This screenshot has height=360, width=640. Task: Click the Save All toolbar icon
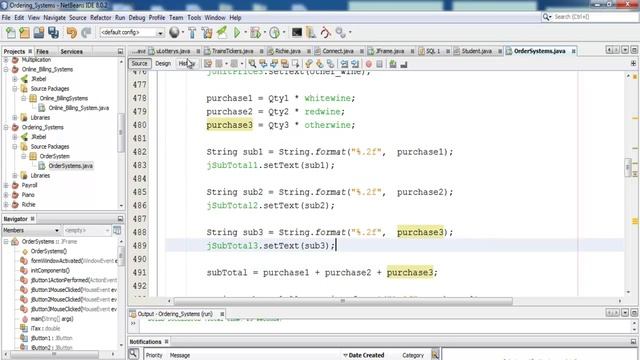(53, 33)
